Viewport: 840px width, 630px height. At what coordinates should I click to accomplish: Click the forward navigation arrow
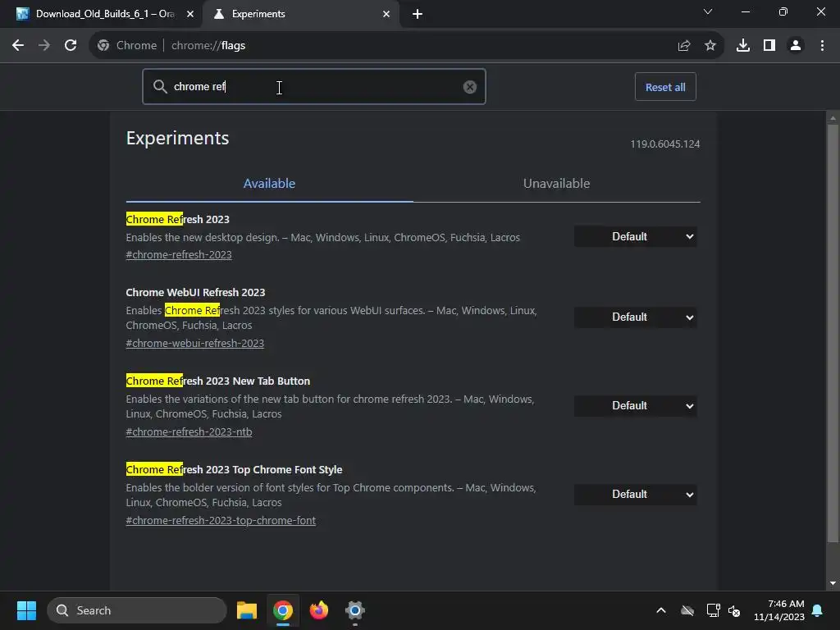coord(44,46)
